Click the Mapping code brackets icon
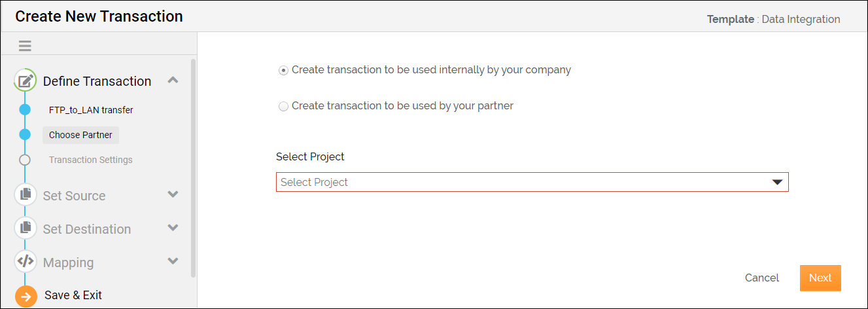 pos(26,261)
